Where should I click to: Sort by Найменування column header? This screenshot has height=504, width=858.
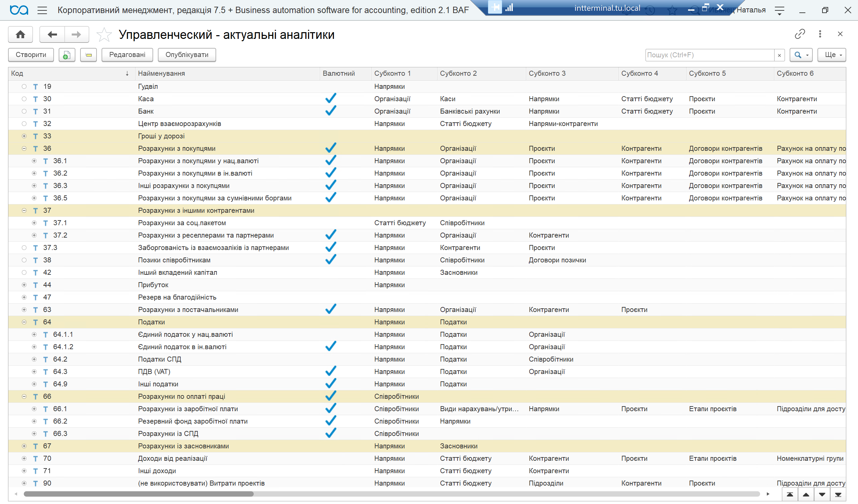click(227, 74)
